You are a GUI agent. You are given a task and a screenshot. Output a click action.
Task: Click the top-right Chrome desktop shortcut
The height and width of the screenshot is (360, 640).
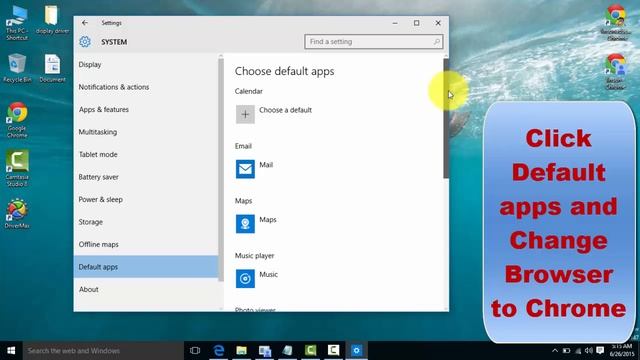(x=616, y=22)
